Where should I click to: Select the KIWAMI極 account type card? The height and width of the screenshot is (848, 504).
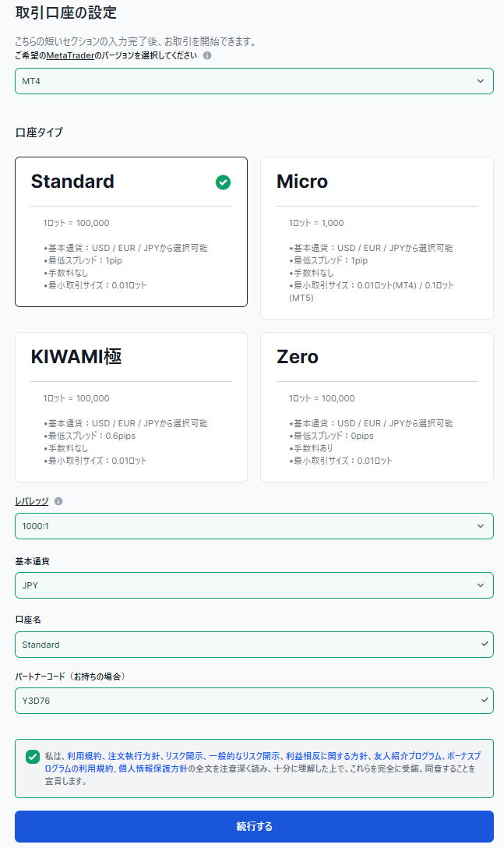(x=132, y=407)
